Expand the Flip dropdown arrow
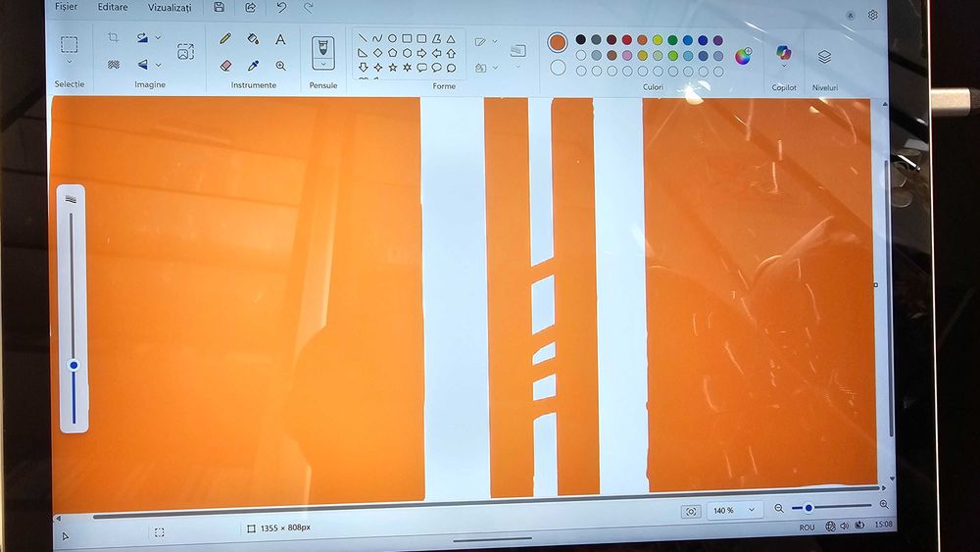 pyautogui.click(x=158, y=65)
